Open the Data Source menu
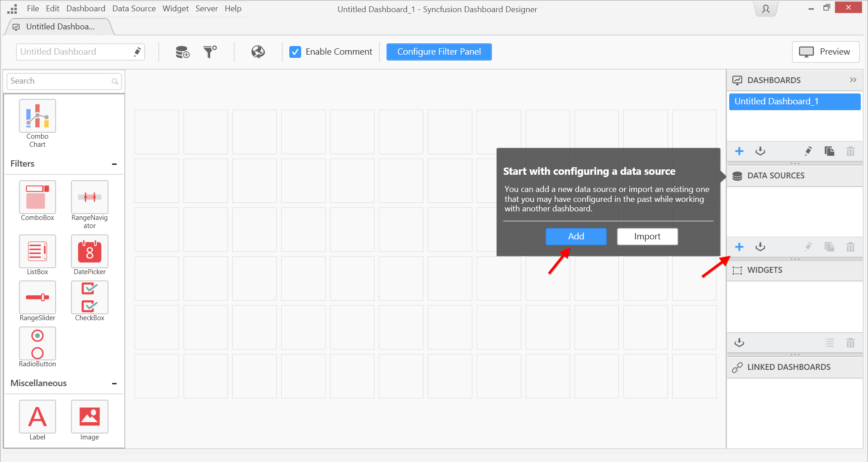The width and height of the screenshot is (868, 462). pyautogui.click(x=134, y=9)
